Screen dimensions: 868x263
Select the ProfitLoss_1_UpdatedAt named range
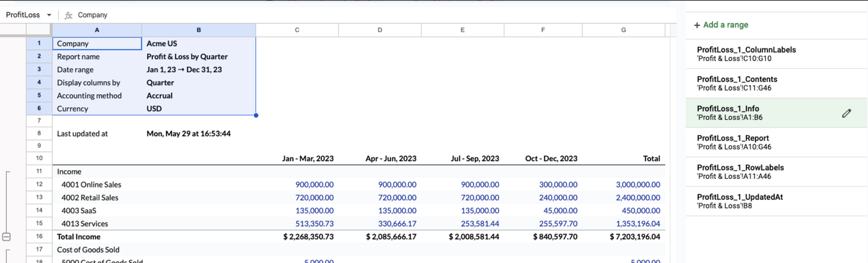pos(776,201)
